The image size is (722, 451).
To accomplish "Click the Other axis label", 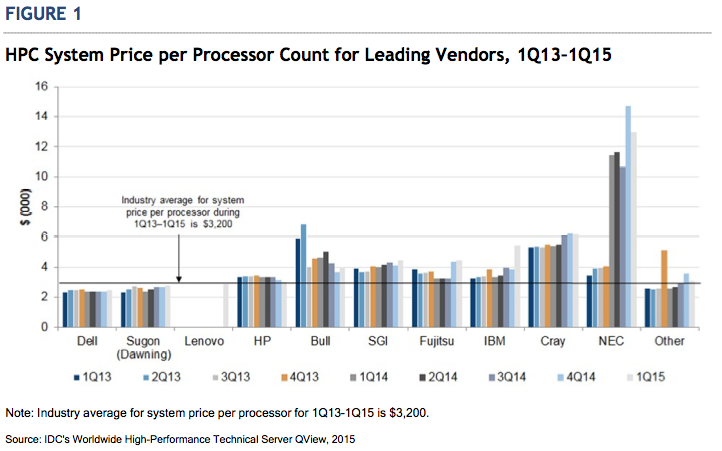I will pyautogui.click(x=669, y=341).
